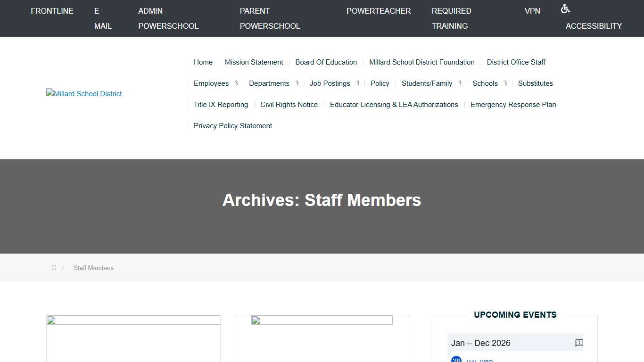Open ADMIN POWERSCHOOL from the top bar

coord(168,18)
